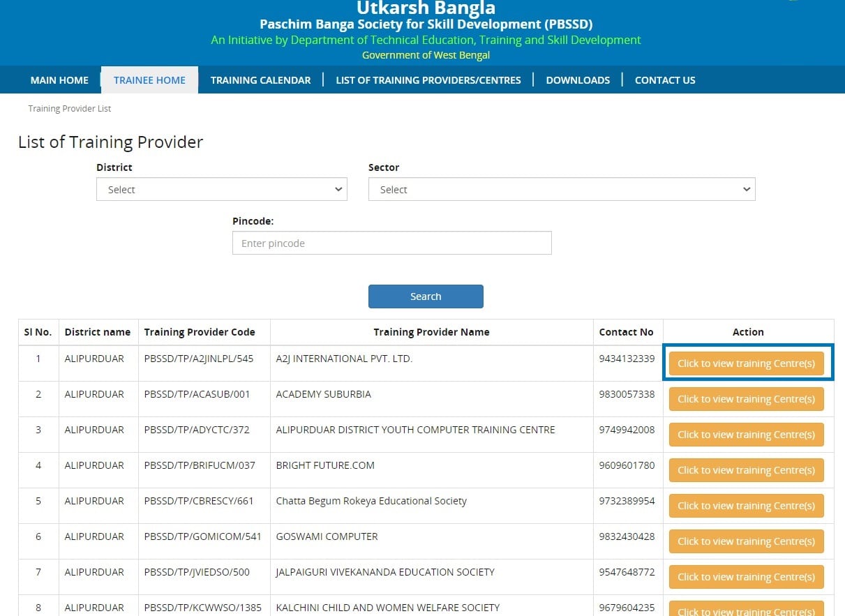Click the Action column header
Image resolution: width=845 pixels, height=616 pixels.
(x=748, y=332)
